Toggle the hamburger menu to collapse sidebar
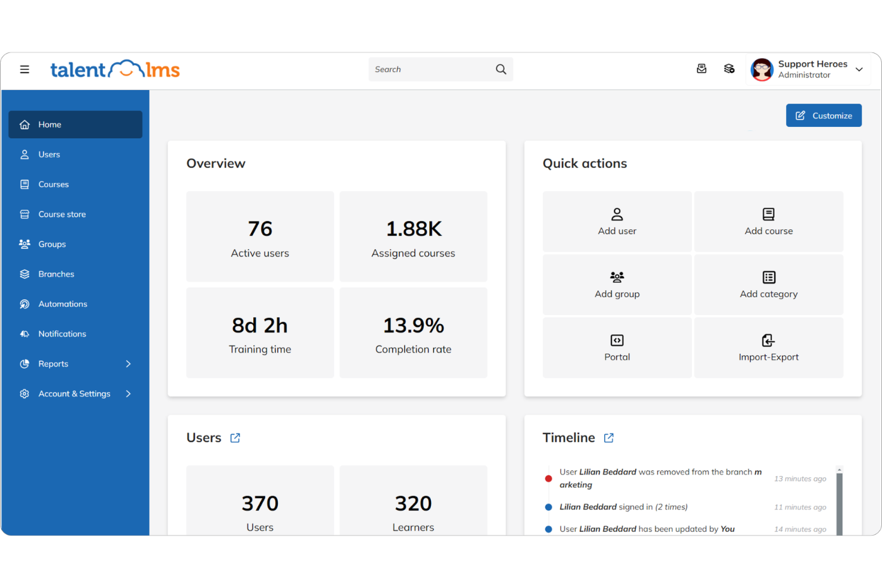This screenshot has width=882, height=588. coord(24,69)
